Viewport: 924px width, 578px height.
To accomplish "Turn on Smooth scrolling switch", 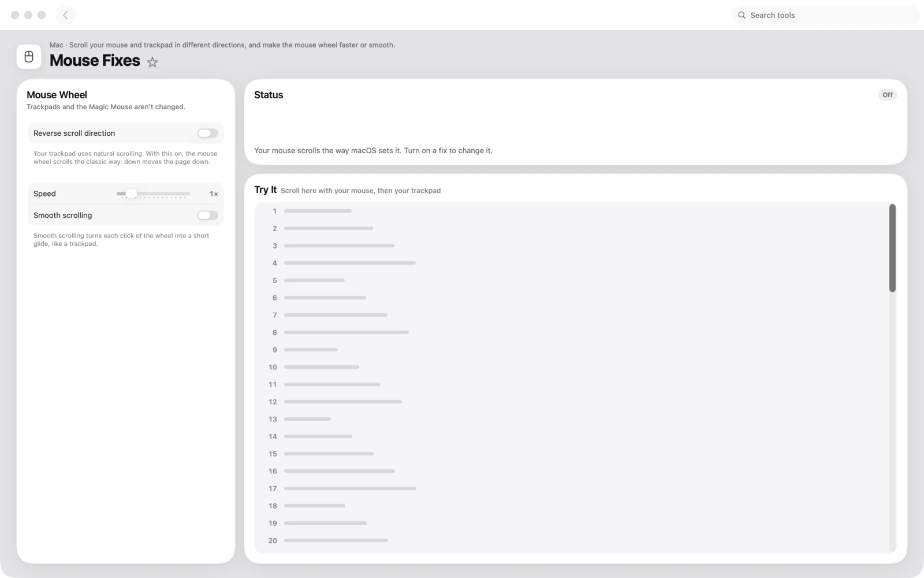I will click(x=207, y=216).
